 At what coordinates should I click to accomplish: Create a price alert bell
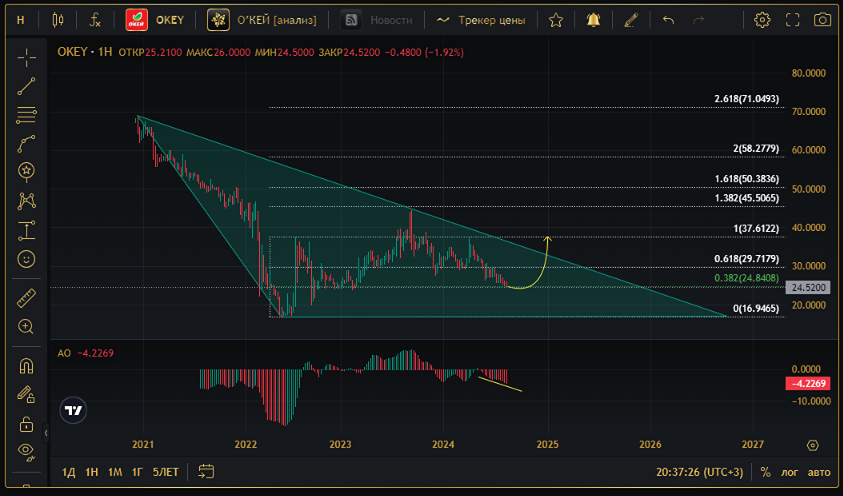[x=593, y=20]
